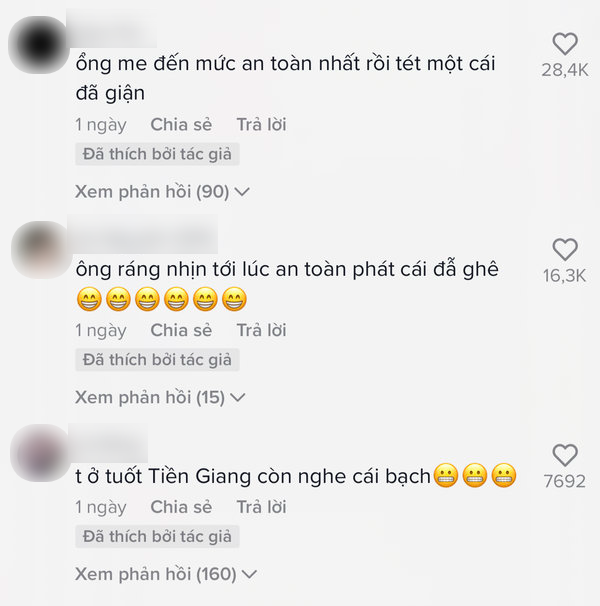Open the first commenter's blurred avatar
600x606 pixels.
(x=39, y=45)
